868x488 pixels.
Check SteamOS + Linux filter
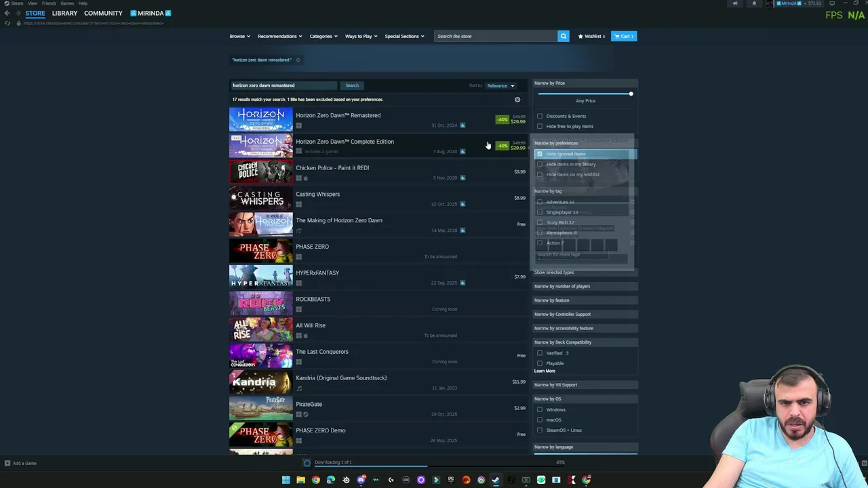(540, 430)
